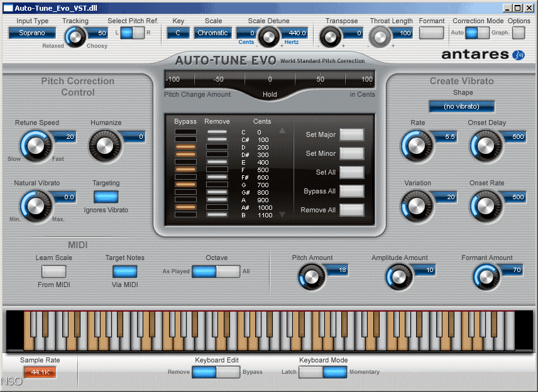Toggle Bypass for note A#
This screenshot has width=538, height=392.
[185, 207]
